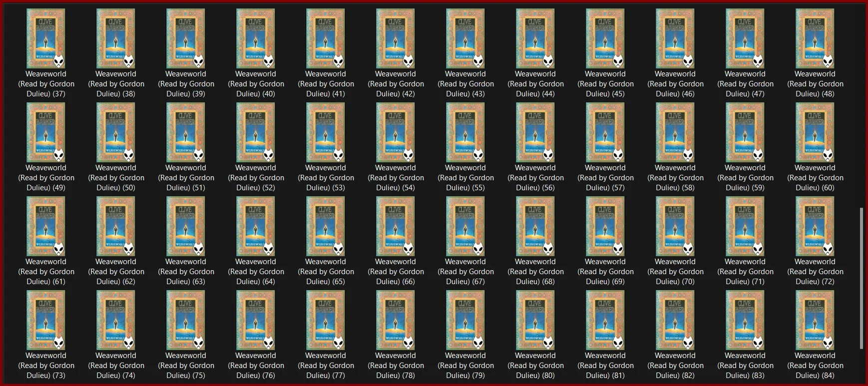This screenshot has width=868, height=386.
Task: Select the file name label ending "Dulieu) (78)"
Action: [396, 366]
